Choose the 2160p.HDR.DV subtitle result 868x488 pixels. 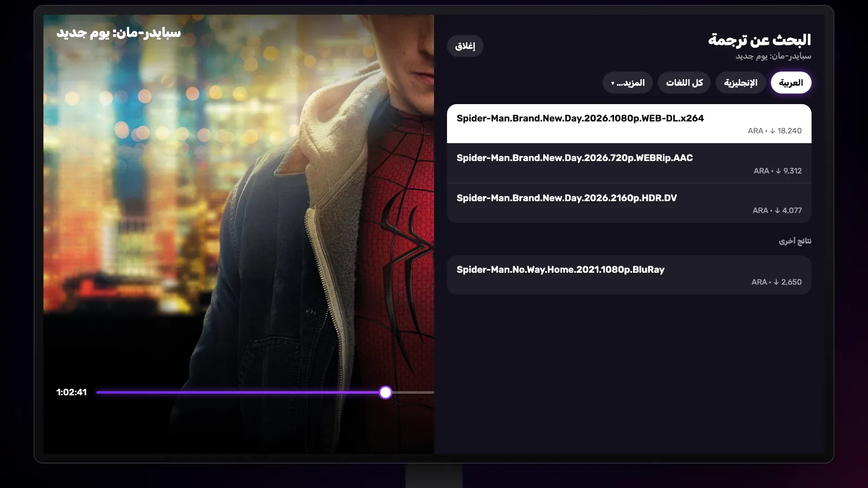point(629,203)
